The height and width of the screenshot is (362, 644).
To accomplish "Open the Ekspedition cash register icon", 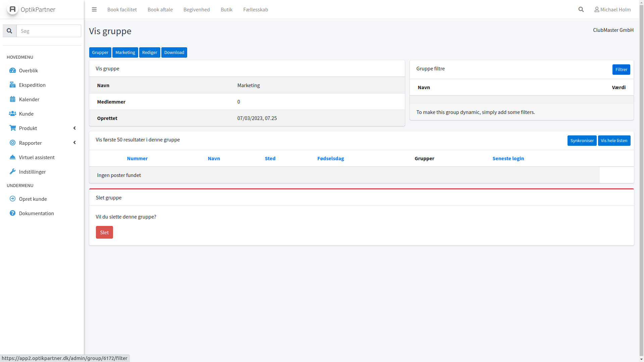I will click(12, 85).
